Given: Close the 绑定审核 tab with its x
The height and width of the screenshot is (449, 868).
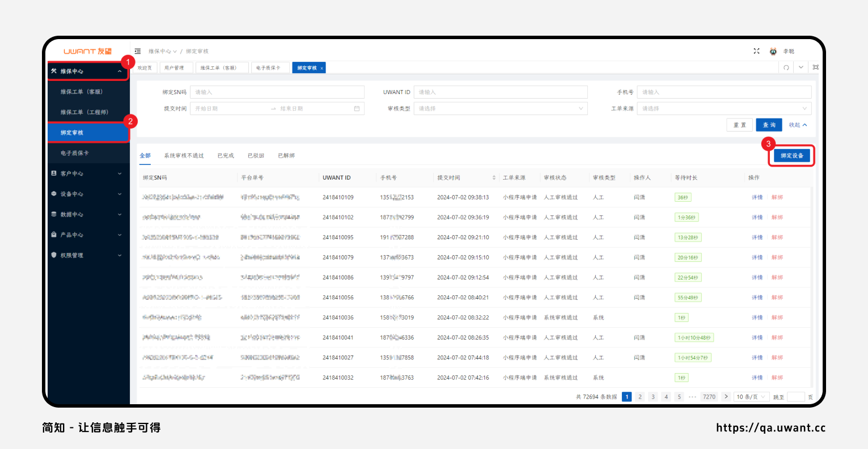Looking at the screenshot, I should (x=322, y=68).
